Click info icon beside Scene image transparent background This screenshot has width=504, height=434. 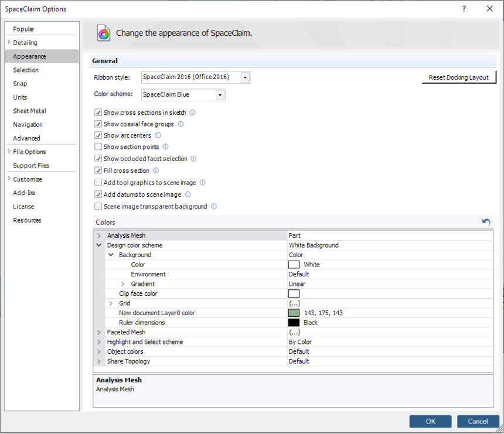(214, 206)
